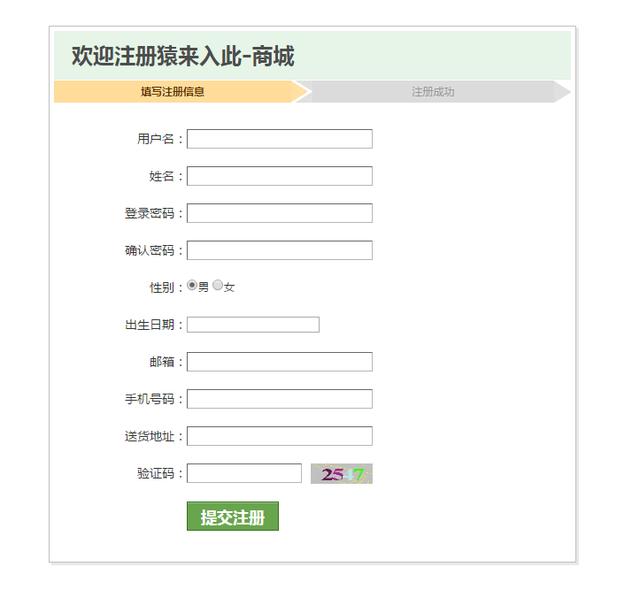Click the 男 label text
Image resolution: width=640 pixels, height=605 pixels.
203,287
